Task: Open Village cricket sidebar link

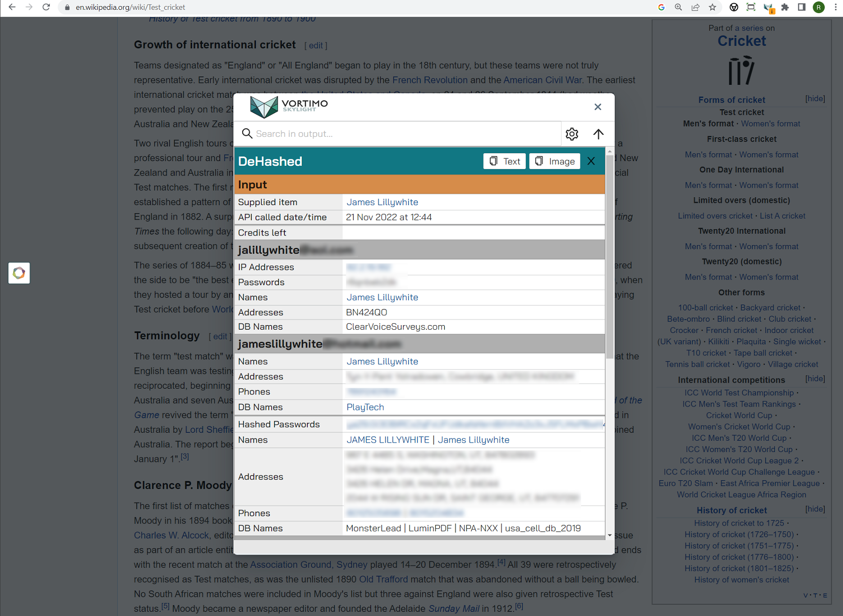Action: coord(792,364)
